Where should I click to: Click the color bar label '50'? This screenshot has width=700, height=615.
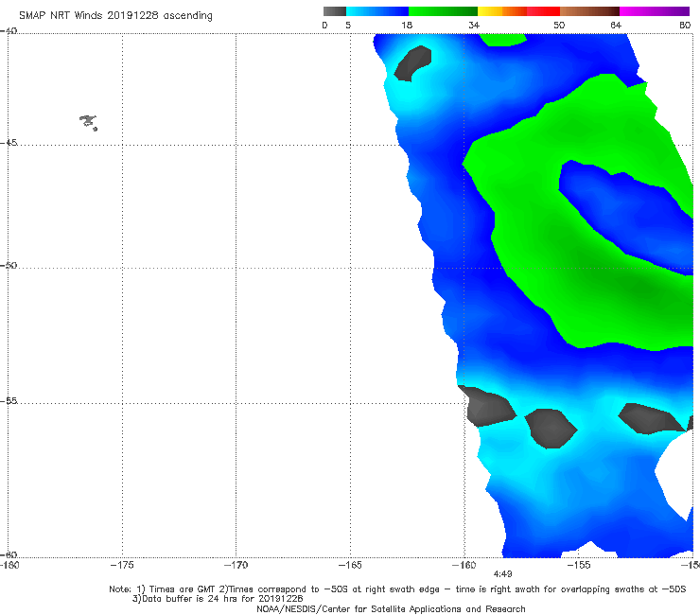pos(559,25)
